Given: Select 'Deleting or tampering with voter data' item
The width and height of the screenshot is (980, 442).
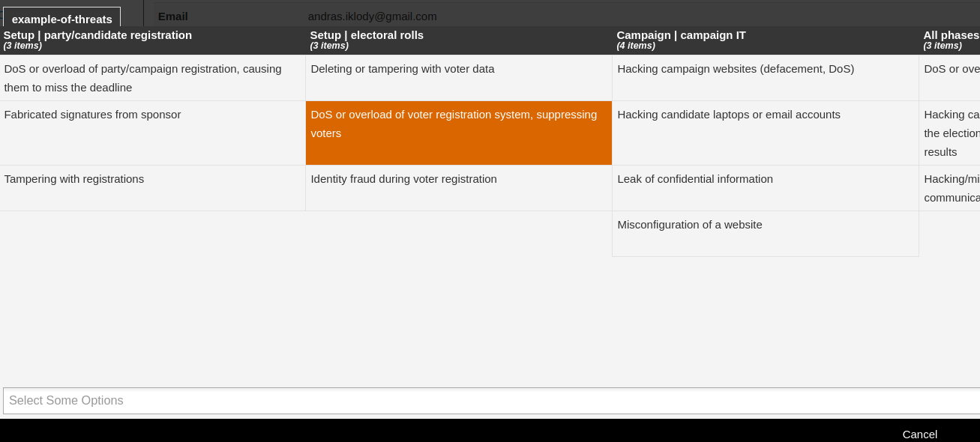Looking at the screenshot, I should coord(403,69).
